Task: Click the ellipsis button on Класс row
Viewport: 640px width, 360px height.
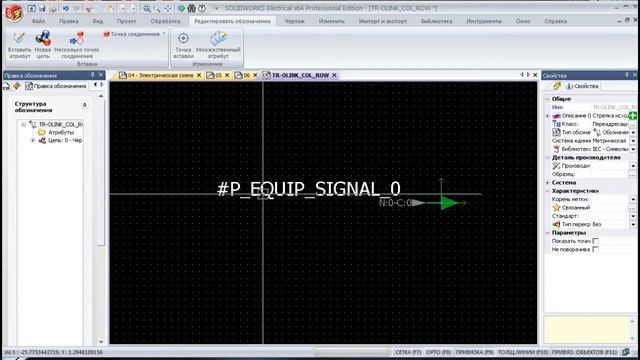Action: click(633, 124)
